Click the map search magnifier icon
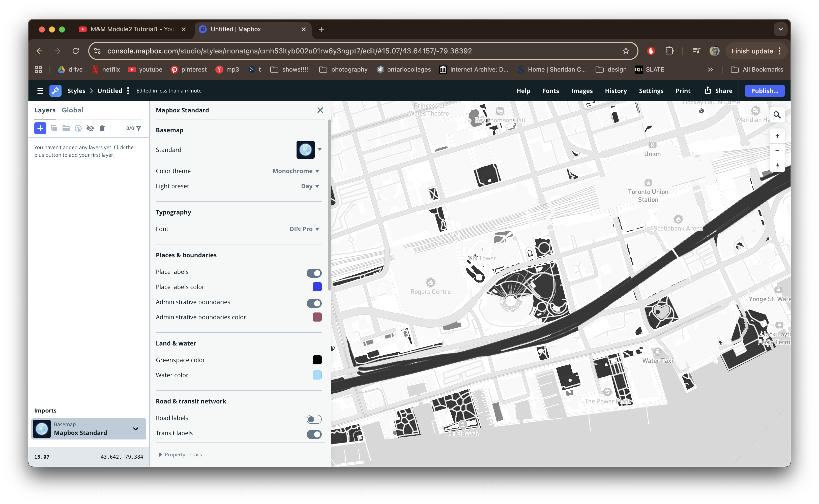Image resolution: width=819 pixels, height=504 pixels. [777, 115]
